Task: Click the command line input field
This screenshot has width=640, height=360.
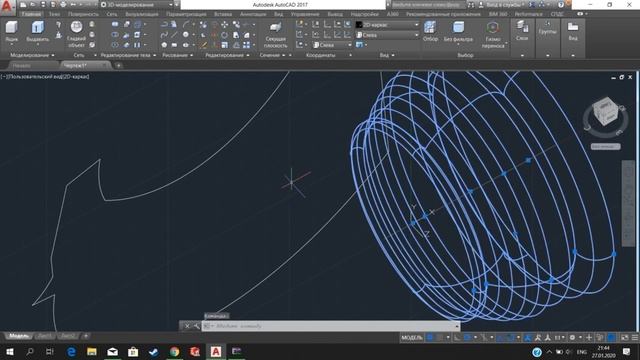Action: pyautogui.click(x=331, y=326)
